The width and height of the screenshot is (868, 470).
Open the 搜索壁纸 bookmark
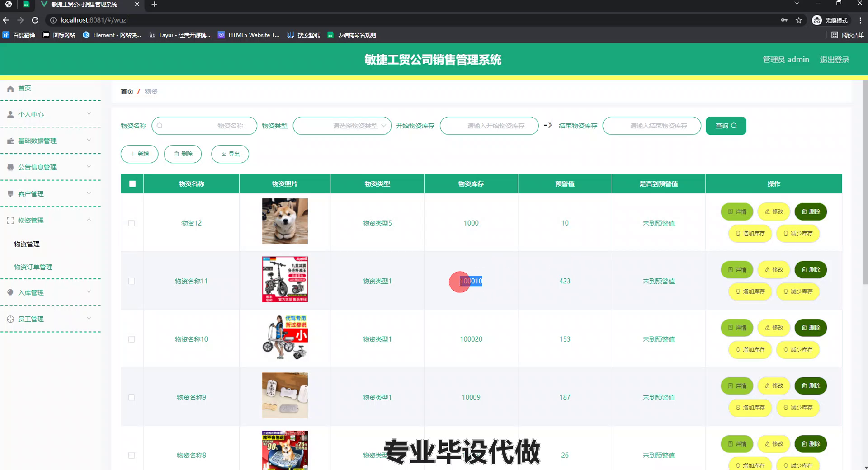point(303,35)
